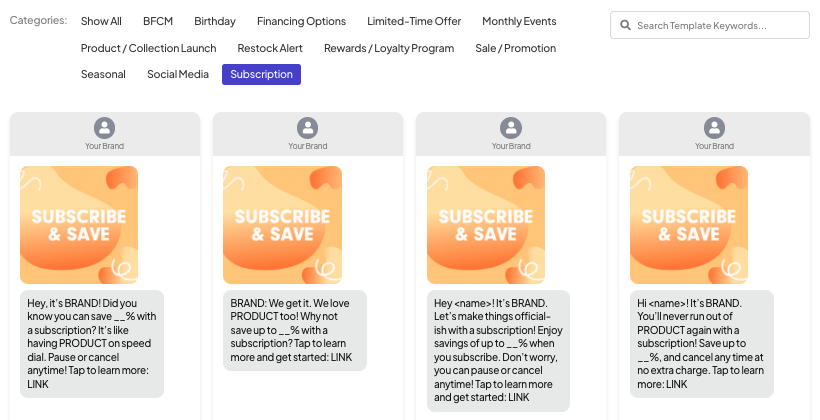Click the third template's Your Brand avatar icon

click(x=511, y=128)
